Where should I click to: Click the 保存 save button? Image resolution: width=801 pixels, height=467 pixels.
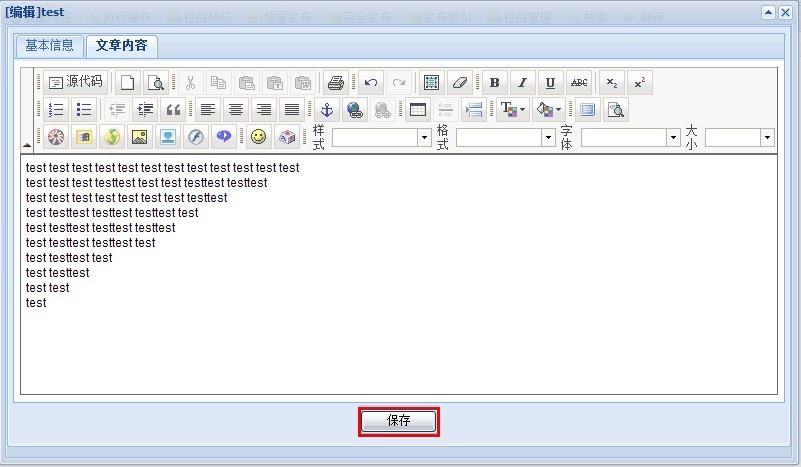pyautogui.click(x=399, y=421)
